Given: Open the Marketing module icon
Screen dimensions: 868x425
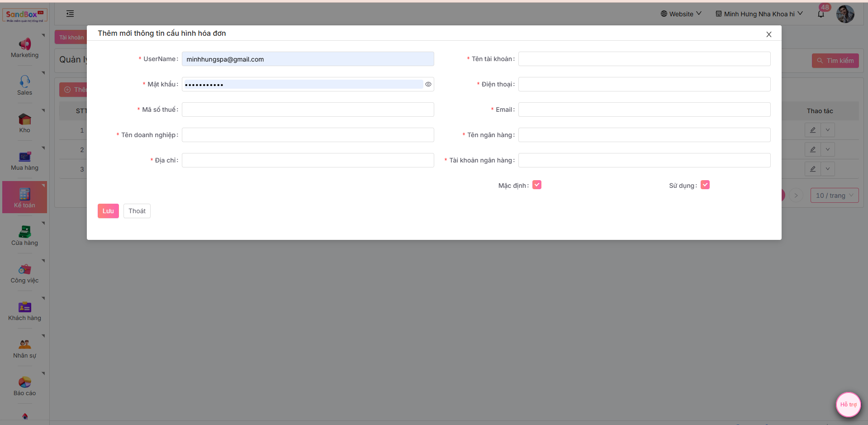Looking at the screenshot, I should (24, 44).
